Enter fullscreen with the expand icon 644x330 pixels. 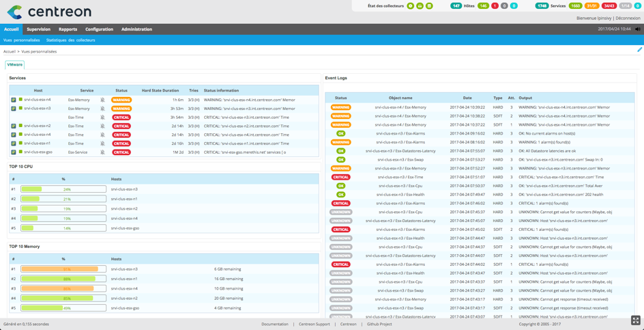[635, 320]
